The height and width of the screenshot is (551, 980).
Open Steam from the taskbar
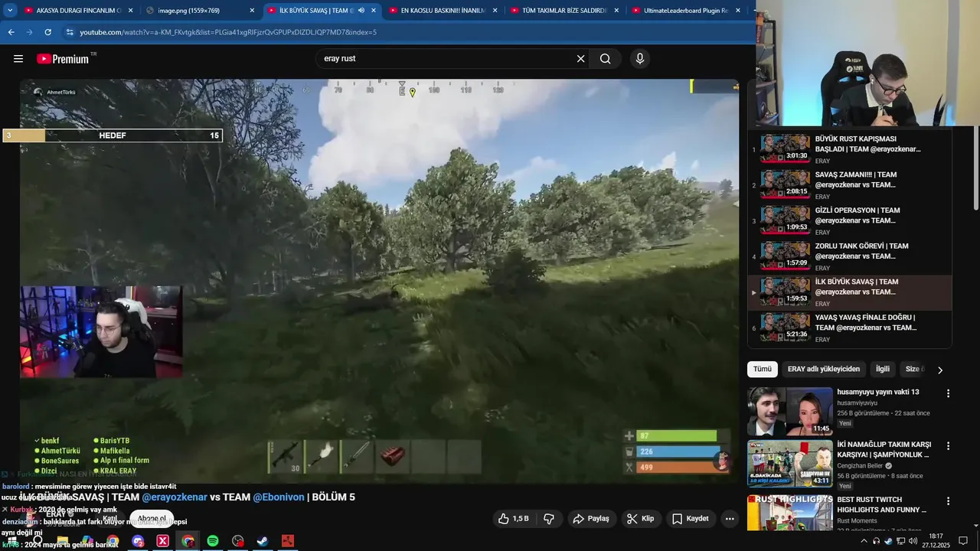tap(263, 541)
